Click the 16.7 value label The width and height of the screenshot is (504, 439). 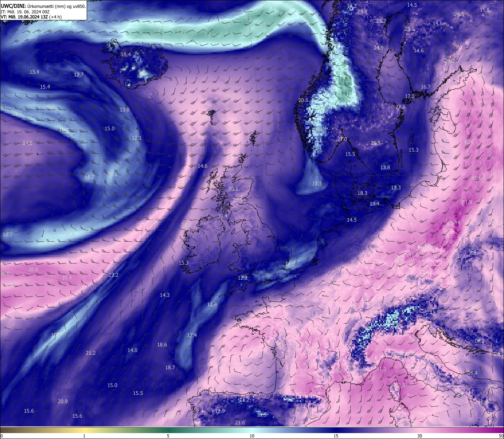tap(425, 87)
